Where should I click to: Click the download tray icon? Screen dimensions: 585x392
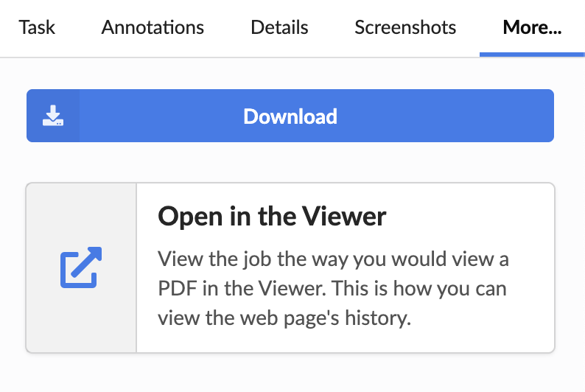coord(53,116)
